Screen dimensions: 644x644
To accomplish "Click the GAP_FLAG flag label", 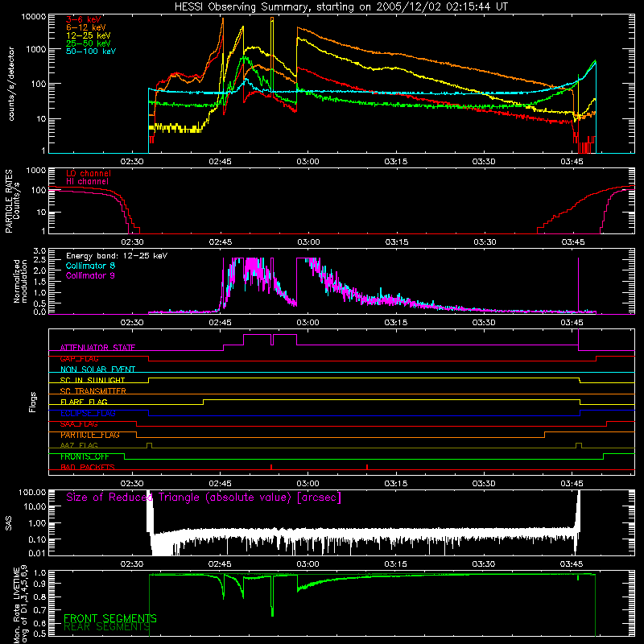I will (80, 358).
